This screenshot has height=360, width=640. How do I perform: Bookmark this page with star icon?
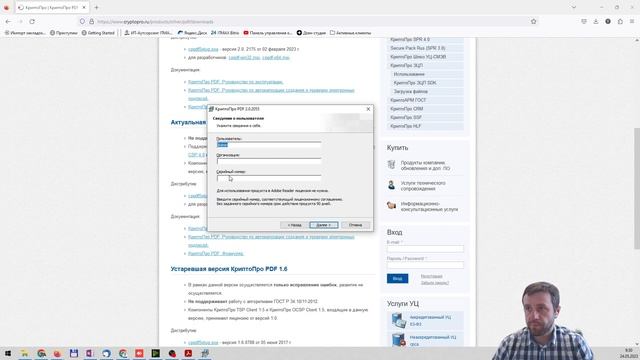pos(533,21)
